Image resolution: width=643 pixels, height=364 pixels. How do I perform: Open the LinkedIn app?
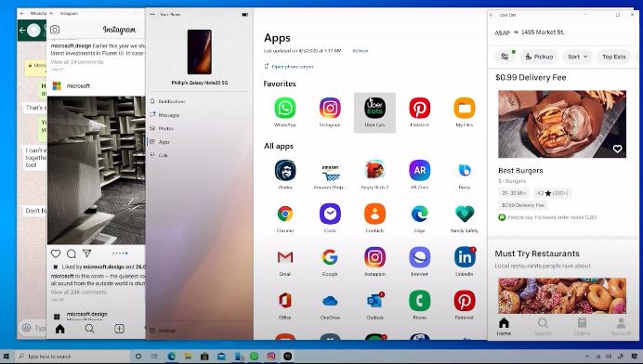click(x=465, y=257)
